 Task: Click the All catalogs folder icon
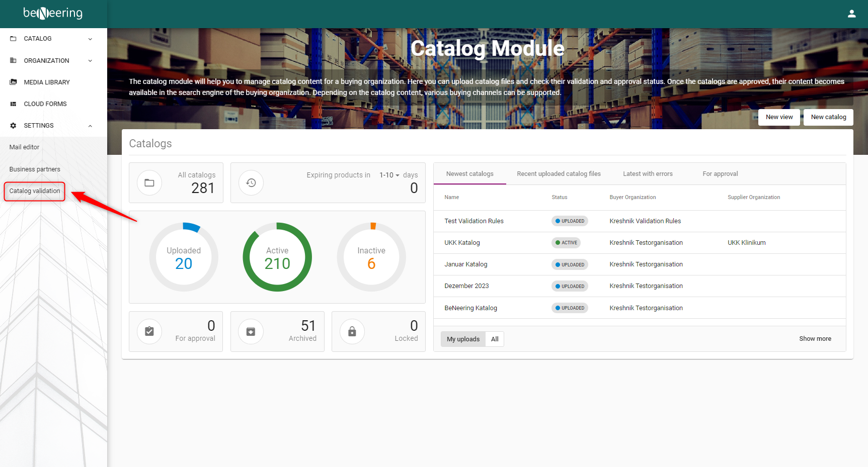[x=149, y=182]
